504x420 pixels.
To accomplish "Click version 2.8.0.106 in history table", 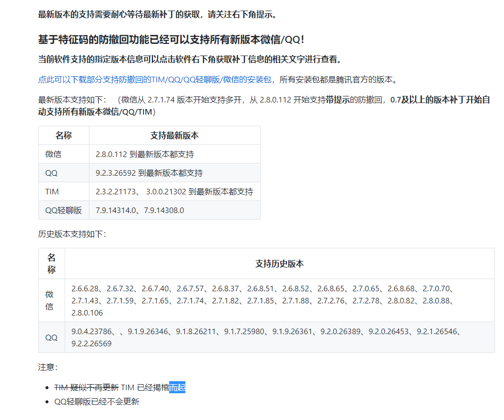I will (x=87, y=312).
